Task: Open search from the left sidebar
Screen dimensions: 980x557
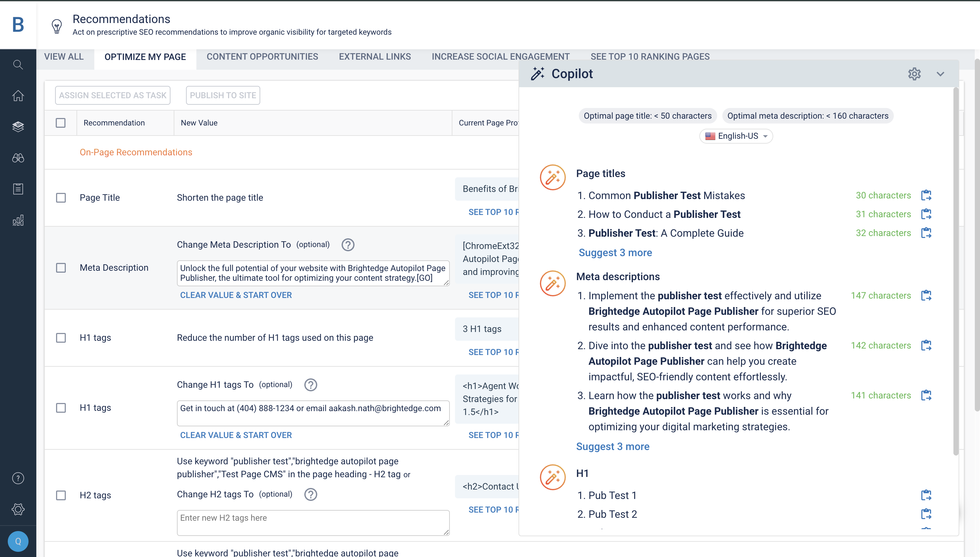Action: tap(18, 64)
